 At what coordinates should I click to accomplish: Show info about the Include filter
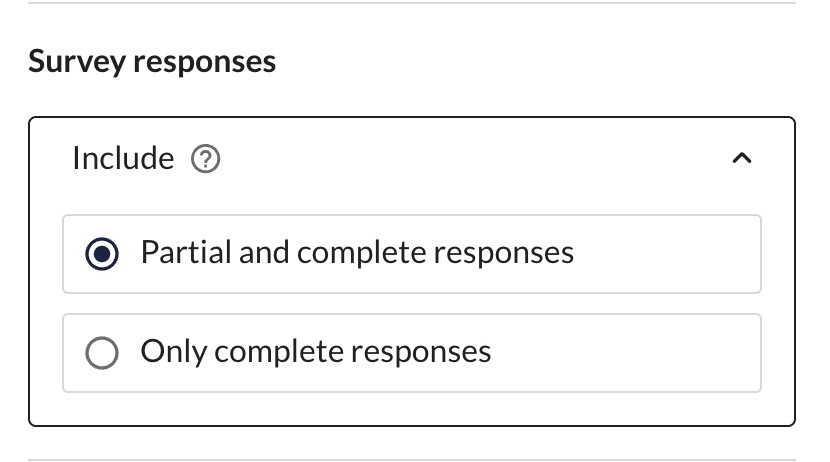pyautogui.click(x=205, y=159)
